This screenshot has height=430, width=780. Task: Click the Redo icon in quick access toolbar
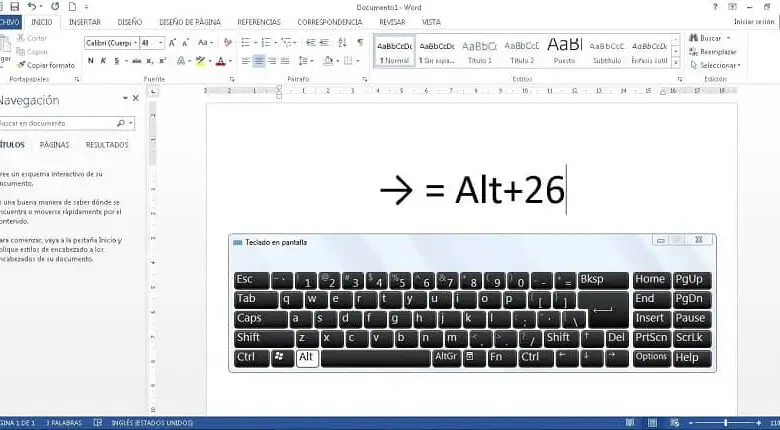tap(55, 6)
